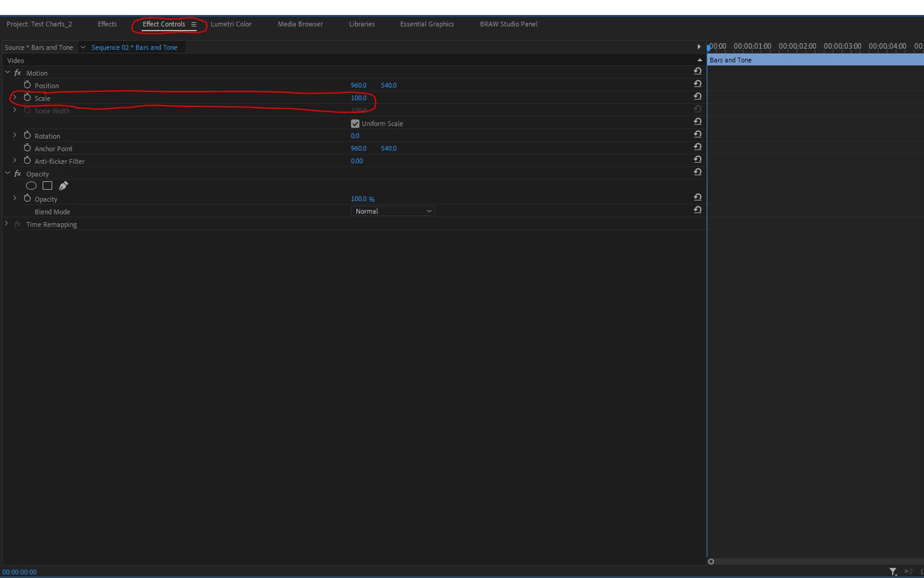924x578 pixels.
Task: Expand the Scale Width parameter
Action: (15, 110)
